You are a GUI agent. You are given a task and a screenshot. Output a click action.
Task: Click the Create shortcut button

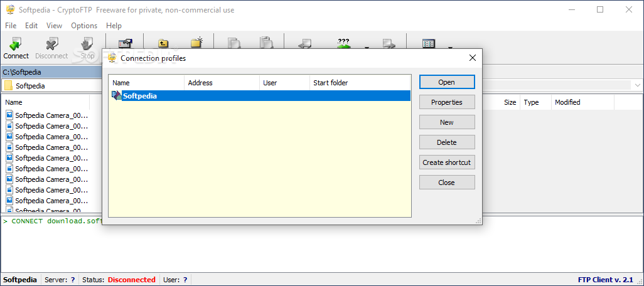point(447,162)
